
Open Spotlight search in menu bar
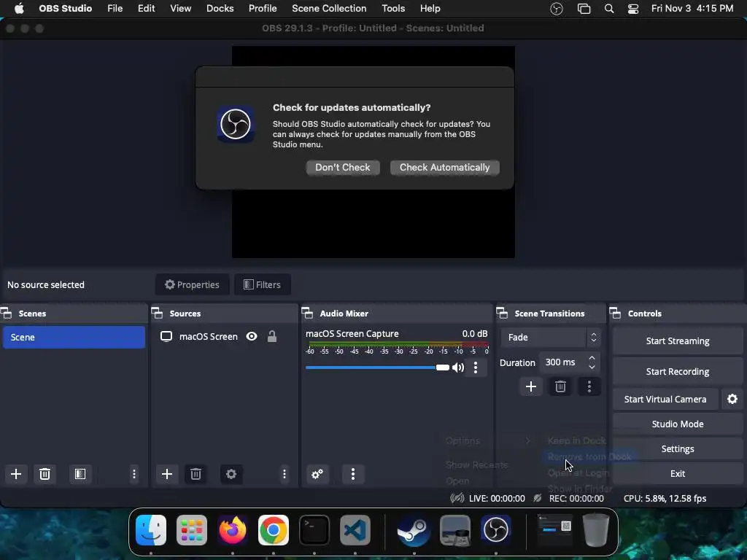click(x=609, y=9)
